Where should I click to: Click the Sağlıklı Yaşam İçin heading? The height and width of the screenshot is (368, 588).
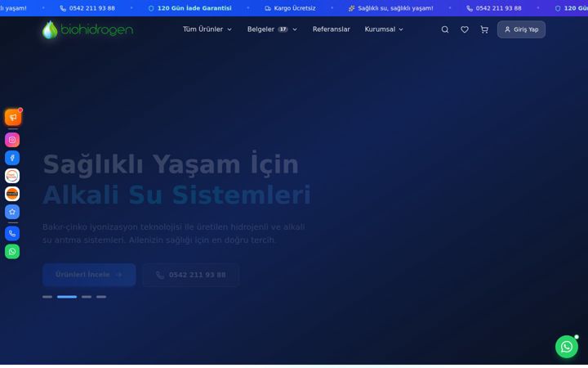click(x=171, y=164)
